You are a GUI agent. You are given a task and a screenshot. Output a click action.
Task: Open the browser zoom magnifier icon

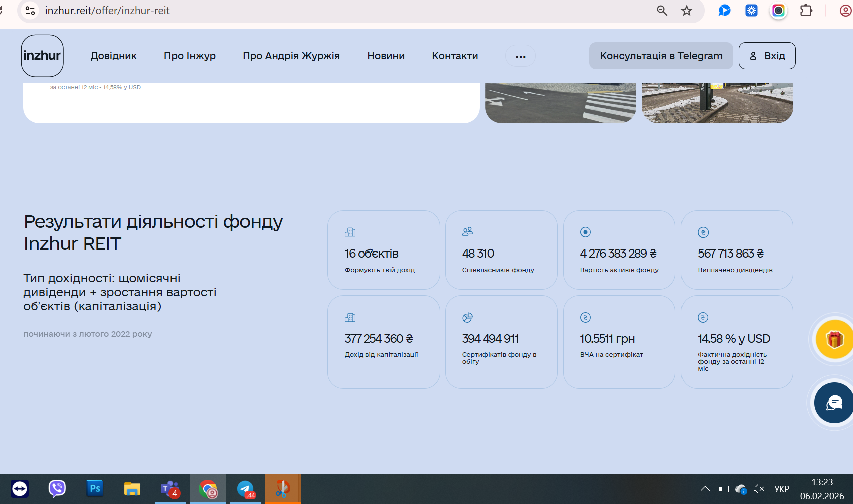[662, 11]
